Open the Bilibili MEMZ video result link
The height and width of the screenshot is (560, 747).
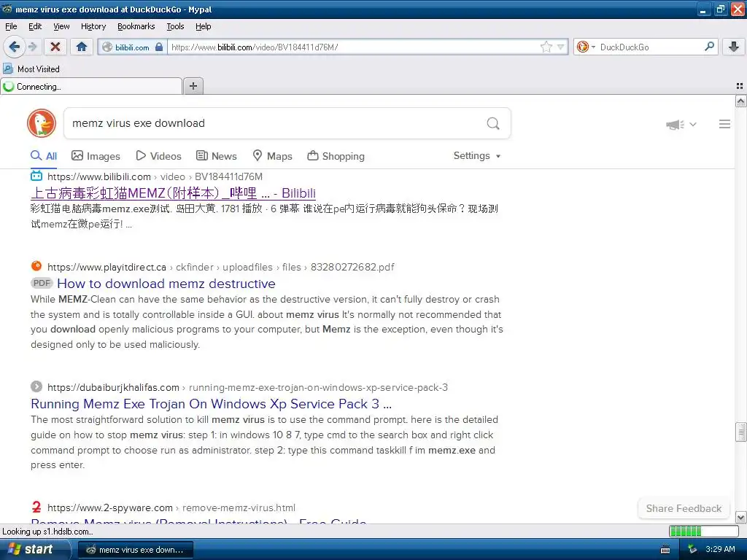tap(173, 192)
